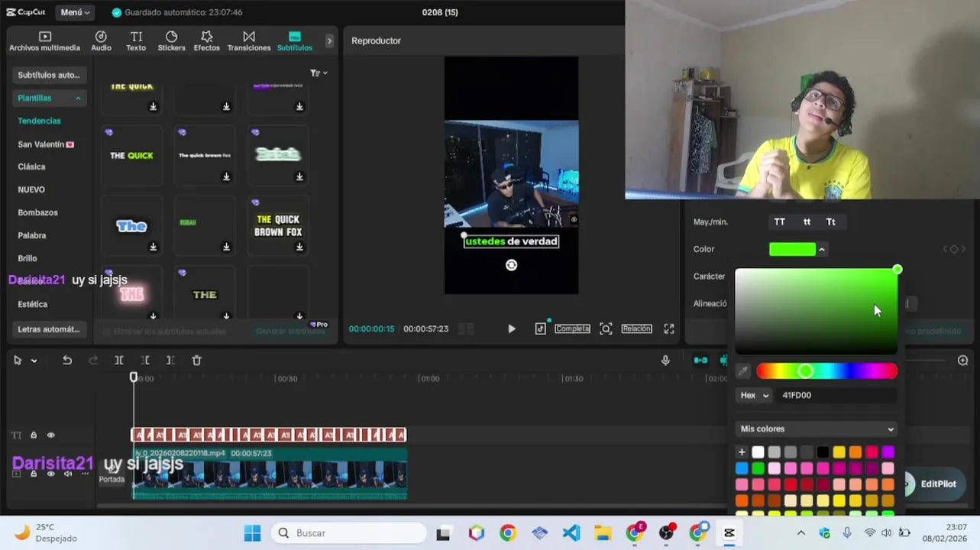Image resolution: width=980 pixels, height=550 pixels.
Task: Click the rainbow hue slider
Action: coord(826,371)
